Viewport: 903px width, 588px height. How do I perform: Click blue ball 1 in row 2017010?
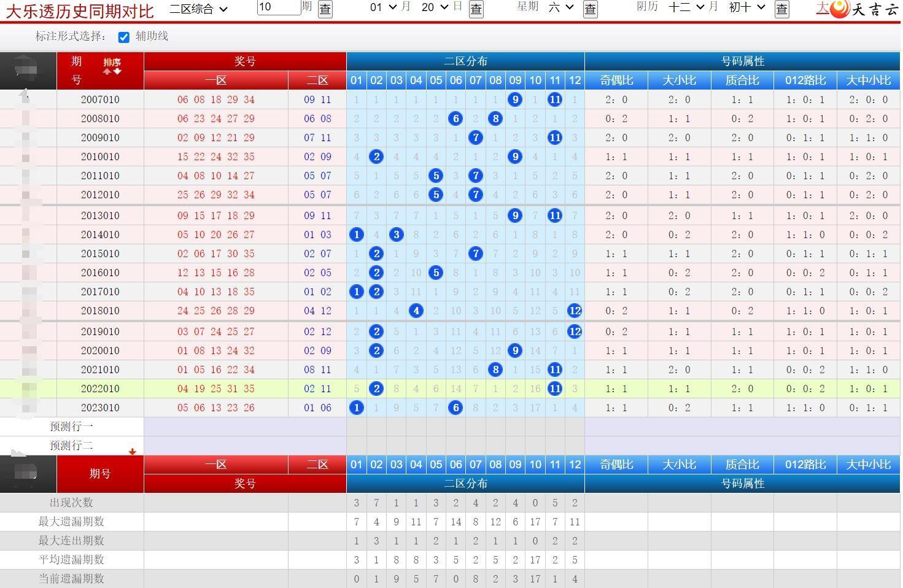357,292
